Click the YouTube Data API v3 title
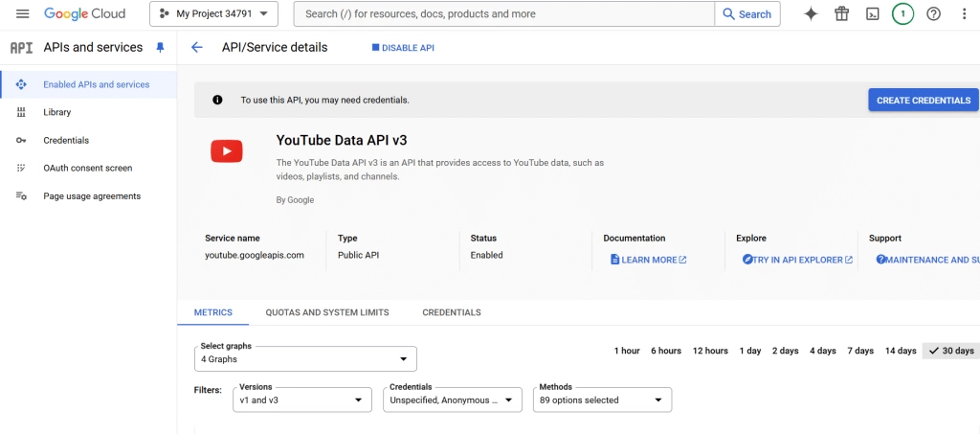This screenshot has width=980, height=434. [342, 140]
